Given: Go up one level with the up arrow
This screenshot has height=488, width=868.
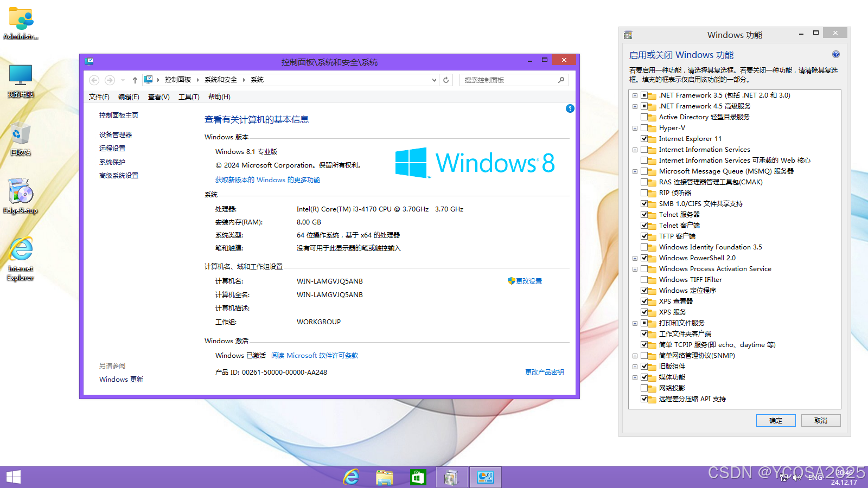Looking at the screenshot, I should [x=135, y=80].
